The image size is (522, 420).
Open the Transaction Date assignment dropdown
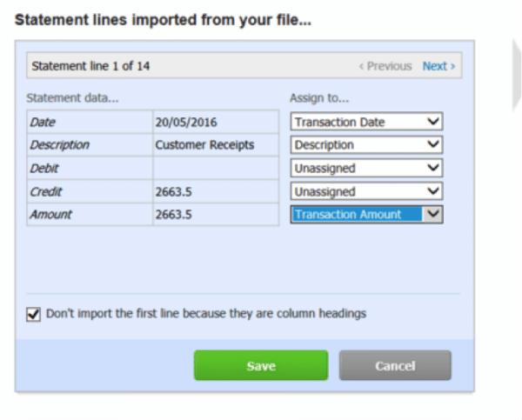point(366,122)
